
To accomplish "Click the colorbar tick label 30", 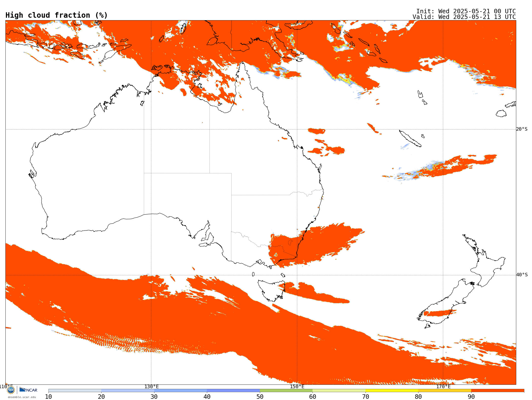I will [x=154, y=397].
